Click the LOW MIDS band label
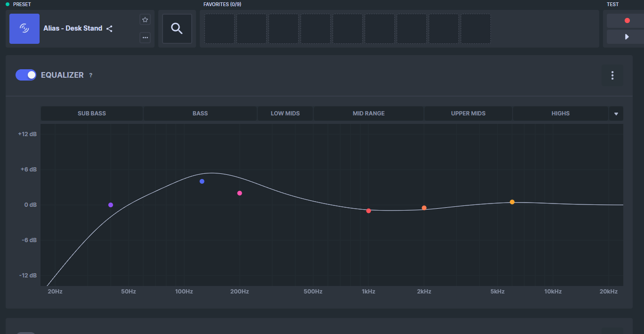This screenshot has width=644, height=334. [285, 114]
